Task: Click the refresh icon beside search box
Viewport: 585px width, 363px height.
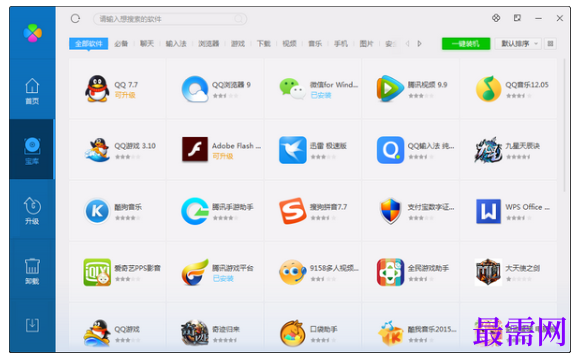Action: click(x=75, y=18)
